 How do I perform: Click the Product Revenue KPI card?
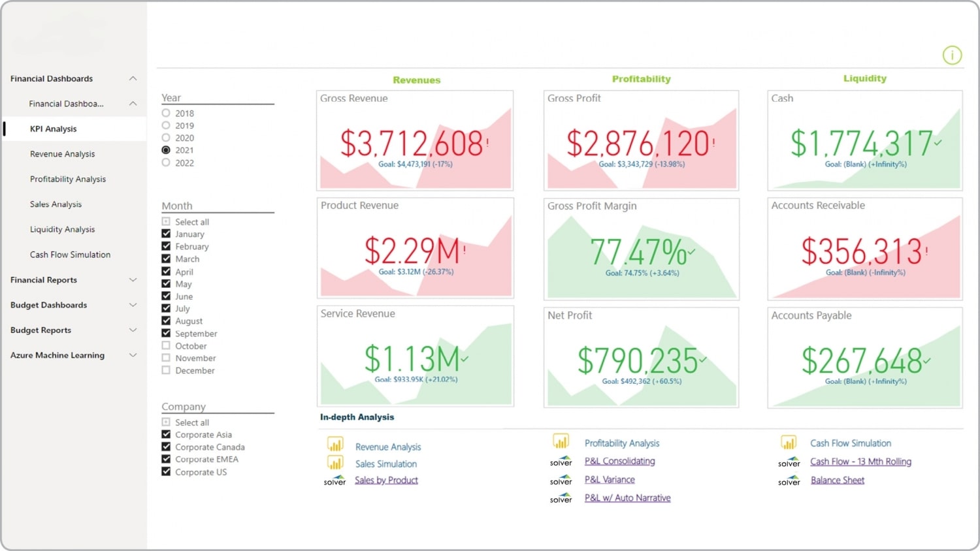click(x=415, y=248)
